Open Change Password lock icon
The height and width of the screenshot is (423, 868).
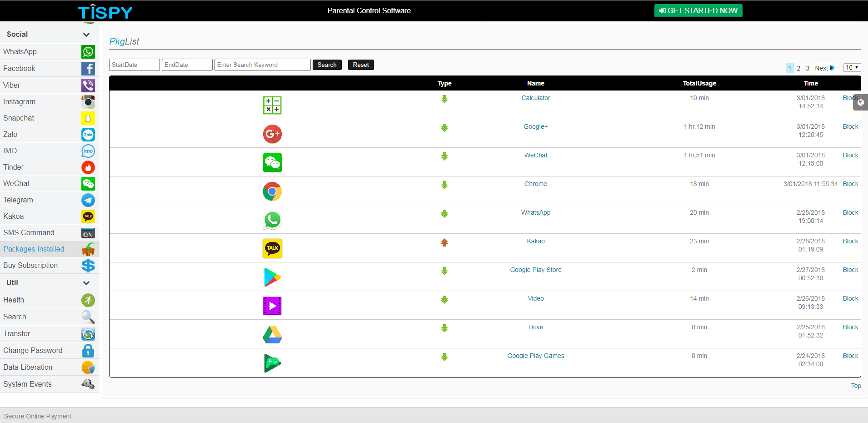(88, 351)
